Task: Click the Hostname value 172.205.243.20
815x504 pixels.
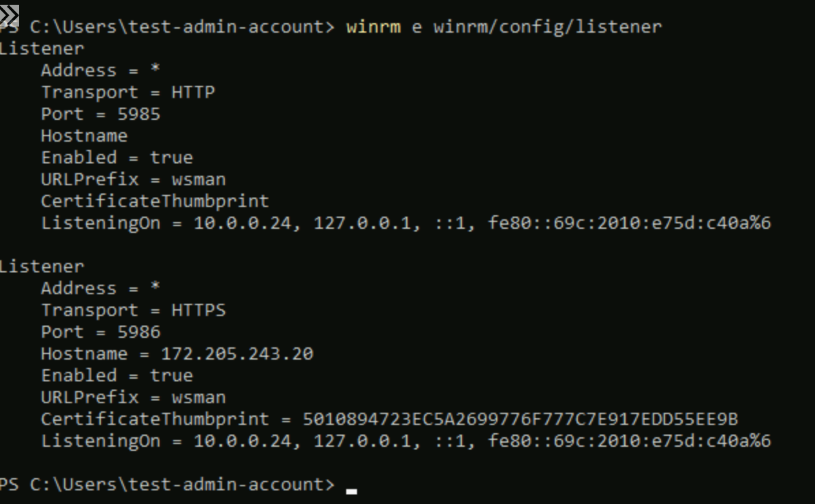Action: click(237, 354)
